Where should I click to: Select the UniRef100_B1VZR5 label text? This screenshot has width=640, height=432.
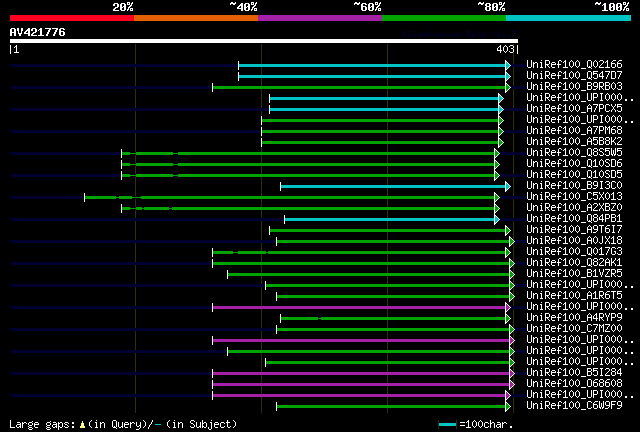coord(574,274)
